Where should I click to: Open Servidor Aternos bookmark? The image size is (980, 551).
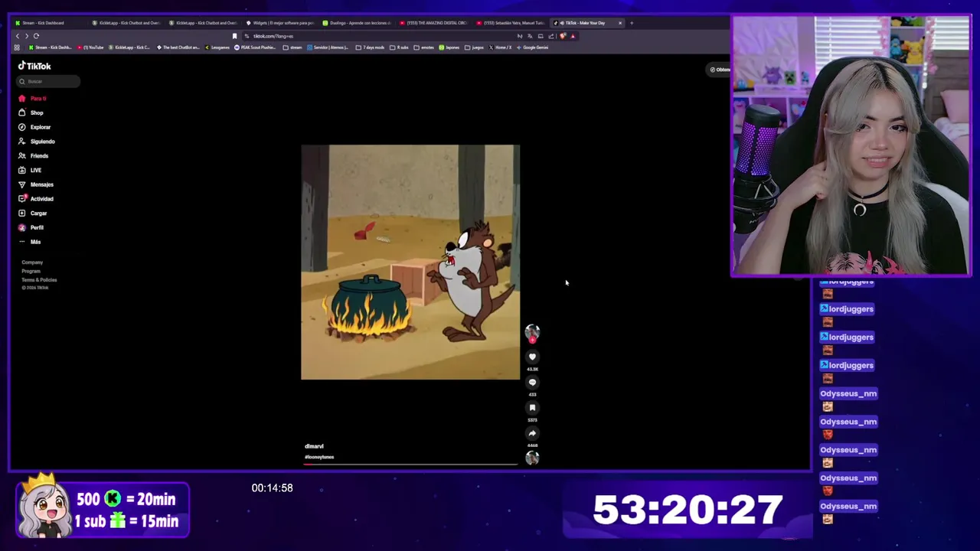[328, 47]
